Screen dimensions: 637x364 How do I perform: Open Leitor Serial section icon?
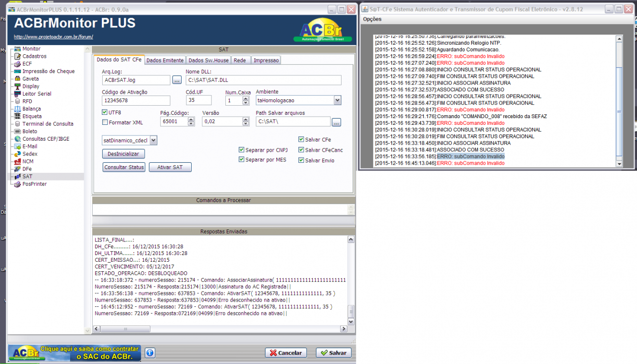point(18,94)
